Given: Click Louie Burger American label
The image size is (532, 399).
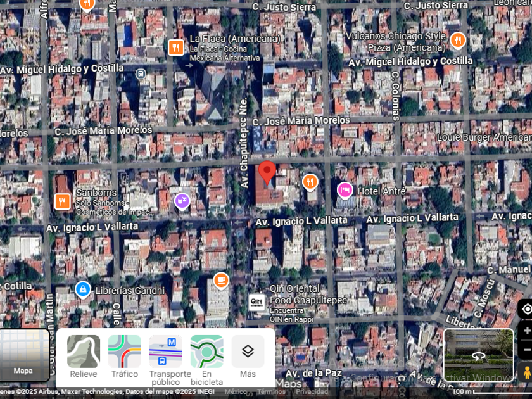Looking at the screenshot, I should [x=484, y=137].
